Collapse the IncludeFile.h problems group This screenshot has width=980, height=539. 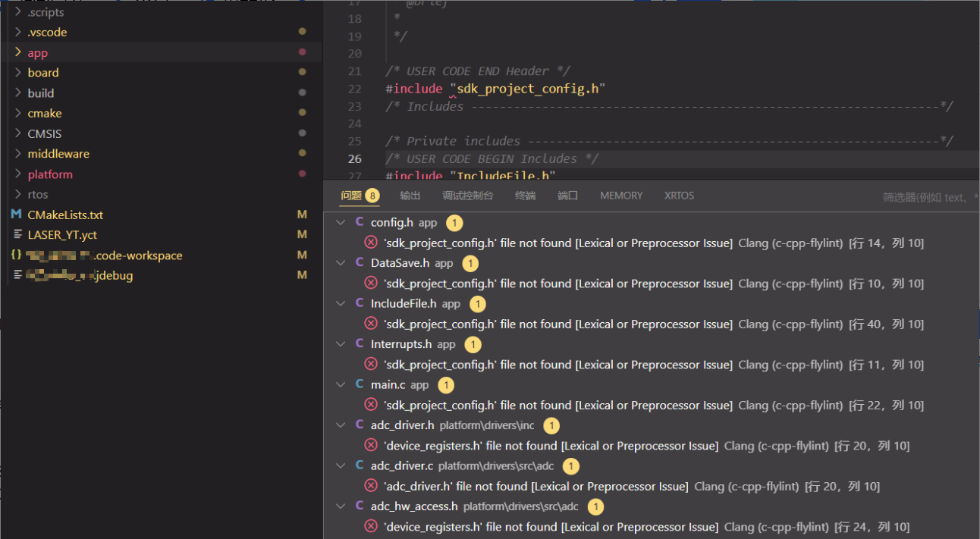(341, 303)
